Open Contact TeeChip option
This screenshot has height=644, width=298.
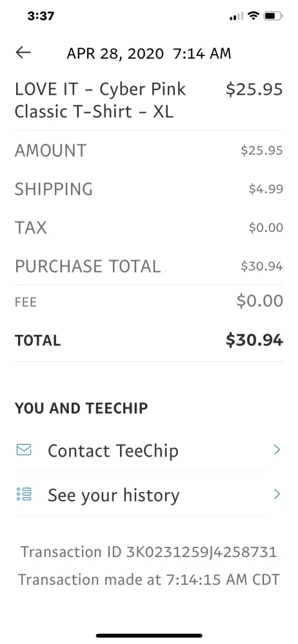(149, 450)
